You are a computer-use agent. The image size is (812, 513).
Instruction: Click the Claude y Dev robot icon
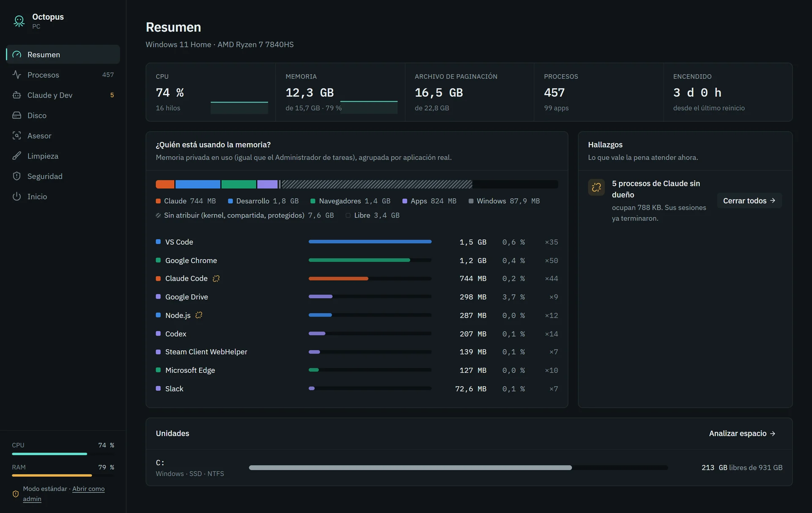click(16, 95)
